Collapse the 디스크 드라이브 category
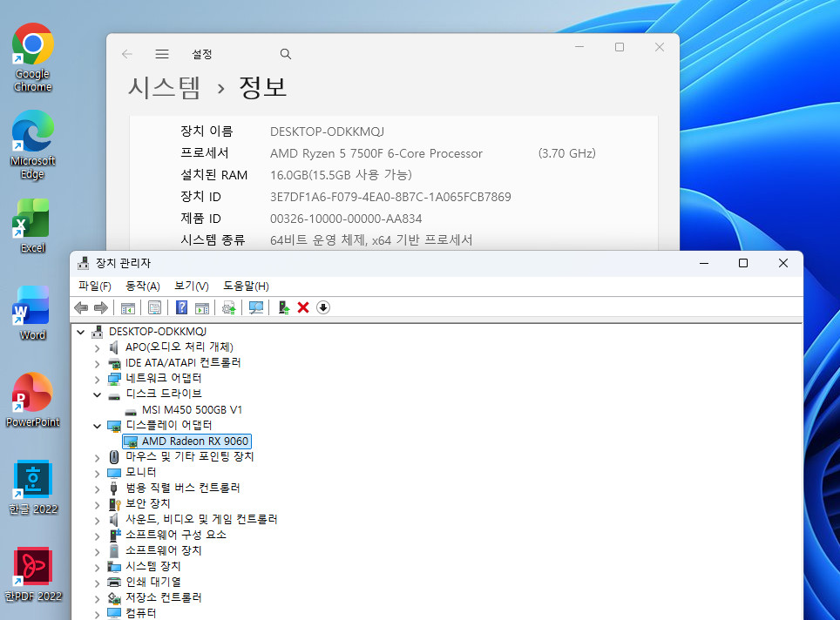840x620 pixels. (x=97, y=394)
